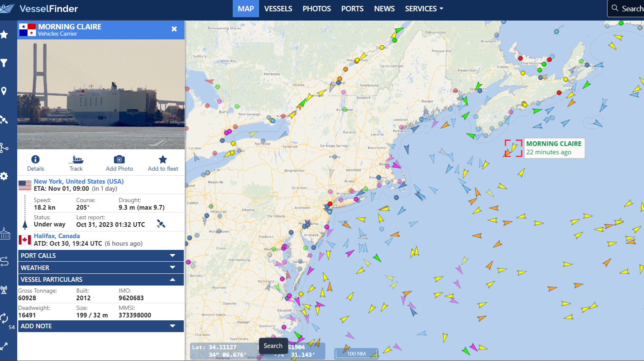This screenshot has height=361, width=644.
Task: Click the winding route icon in the sidebar
Action: tap(4, 261)
